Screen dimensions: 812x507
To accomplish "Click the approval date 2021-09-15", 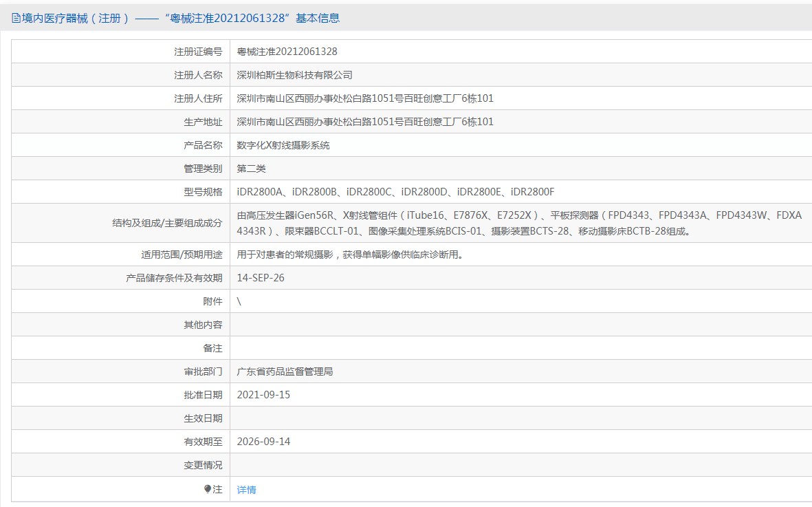I will pyautogui.click(x=263, y=395).
